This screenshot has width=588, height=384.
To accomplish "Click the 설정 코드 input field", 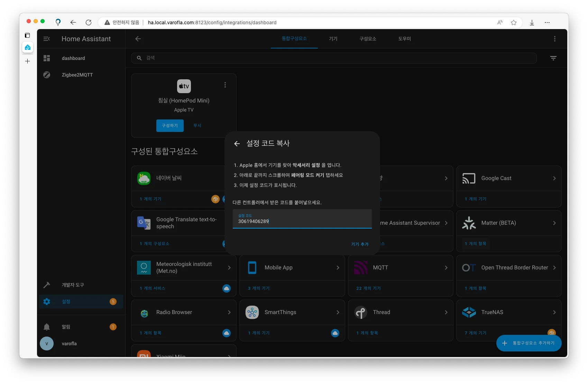I will click(x=302, y=221).
